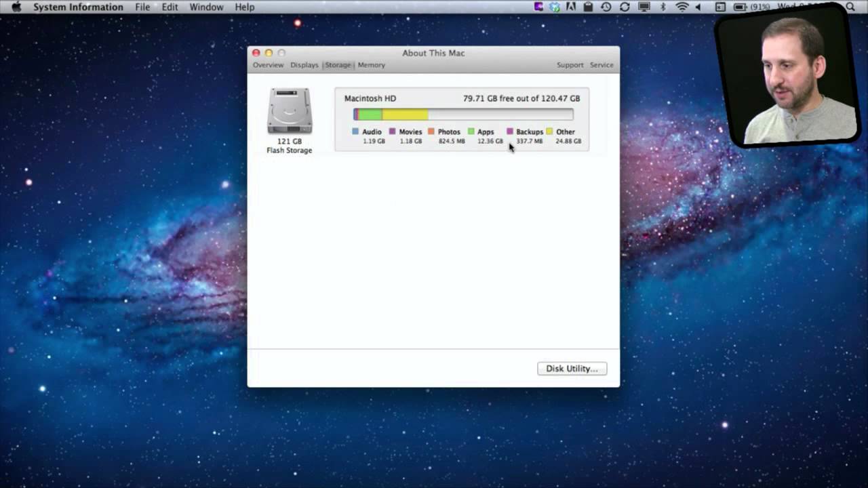Click the star-in-box menu bar icon
This screenshot has width=868, height=488.
(x=720, y=7)
